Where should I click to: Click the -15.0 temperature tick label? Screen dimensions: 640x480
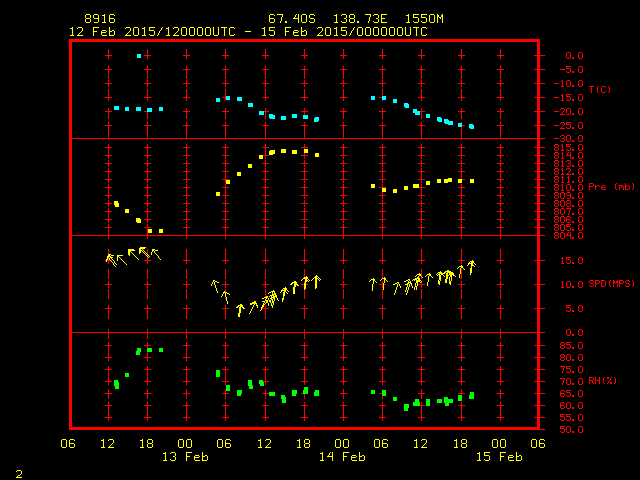569,98
